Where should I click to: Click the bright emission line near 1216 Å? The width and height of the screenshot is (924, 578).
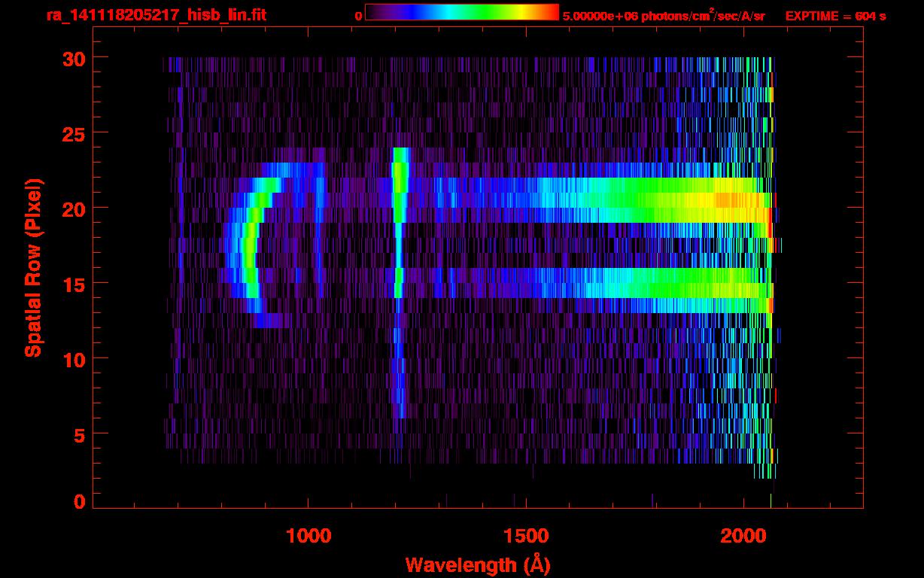click(400, 282)
